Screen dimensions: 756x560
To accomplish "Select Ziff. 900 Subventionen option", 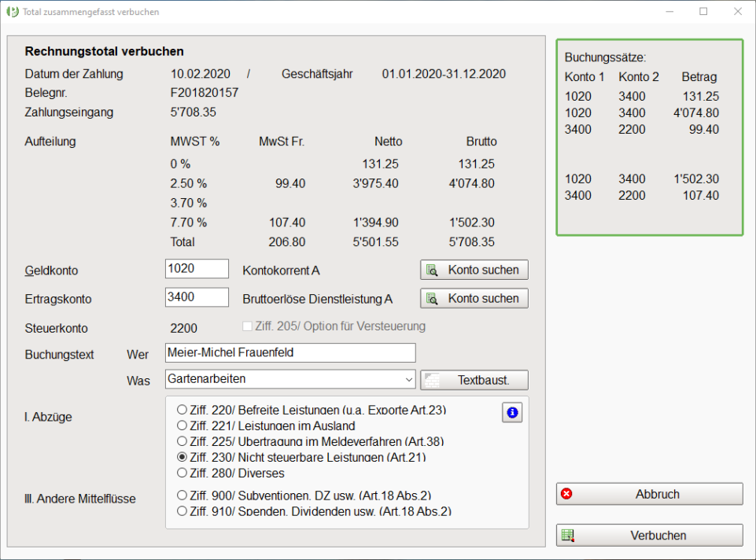I will [x=183, y=496].
